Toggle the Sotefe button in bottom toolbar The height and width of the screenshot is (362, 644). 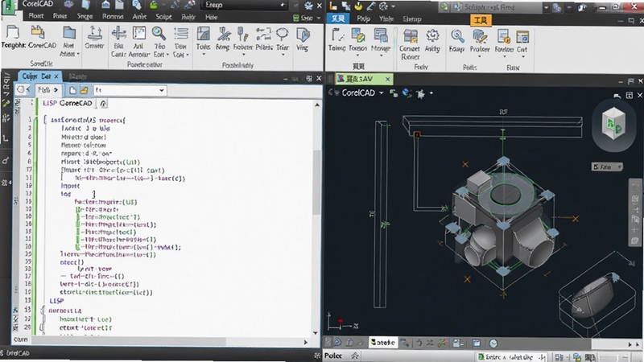pyautogui.click(x=383, y=342)
